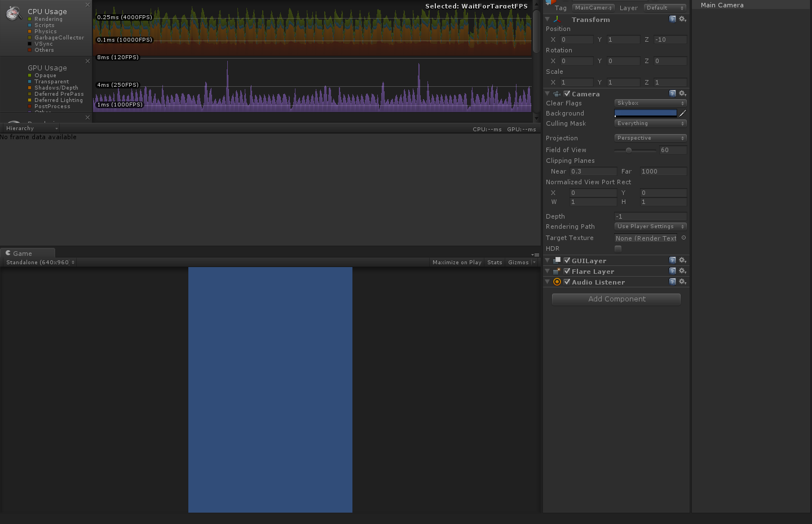Open the Standalone resolution dropdown in Game view

[x=40, y=263]
